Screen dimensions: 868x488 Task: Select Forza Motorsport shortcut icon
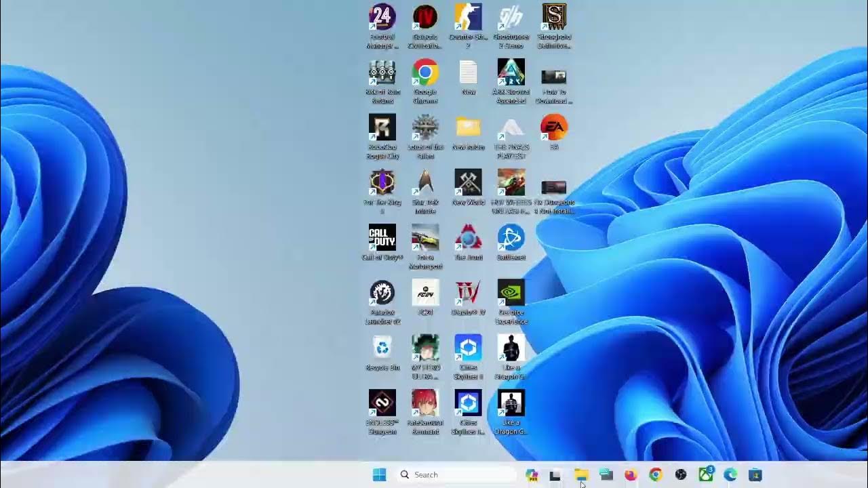point(425,247)
